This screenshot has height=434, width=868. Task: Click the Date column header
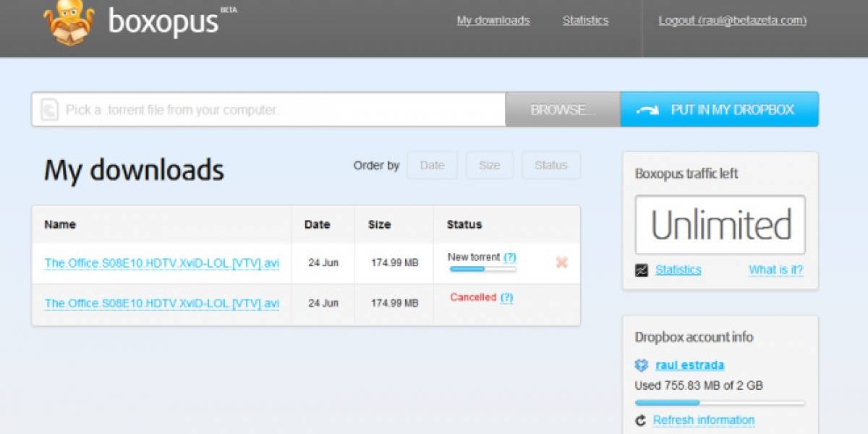click(x=317, y=224)
